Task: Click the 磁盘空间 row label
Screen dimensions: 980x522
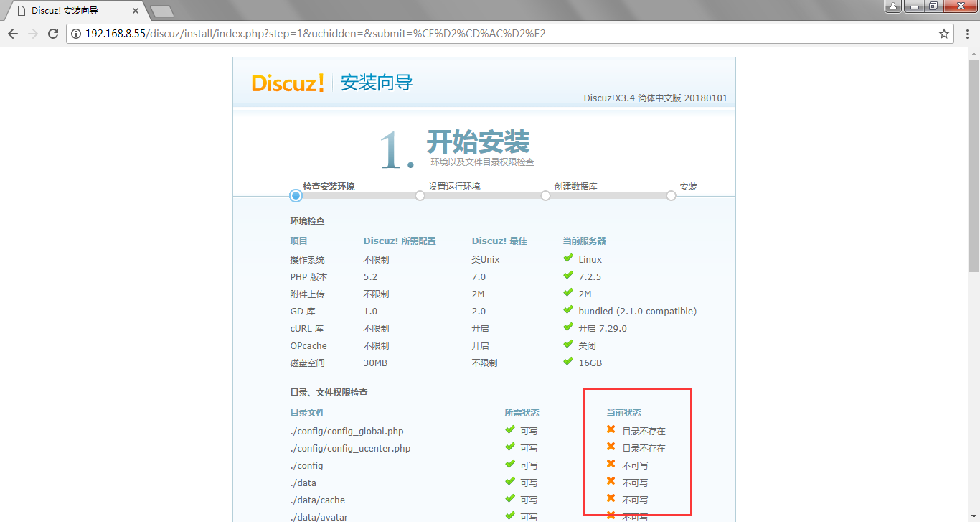Action: coord(307,363)
